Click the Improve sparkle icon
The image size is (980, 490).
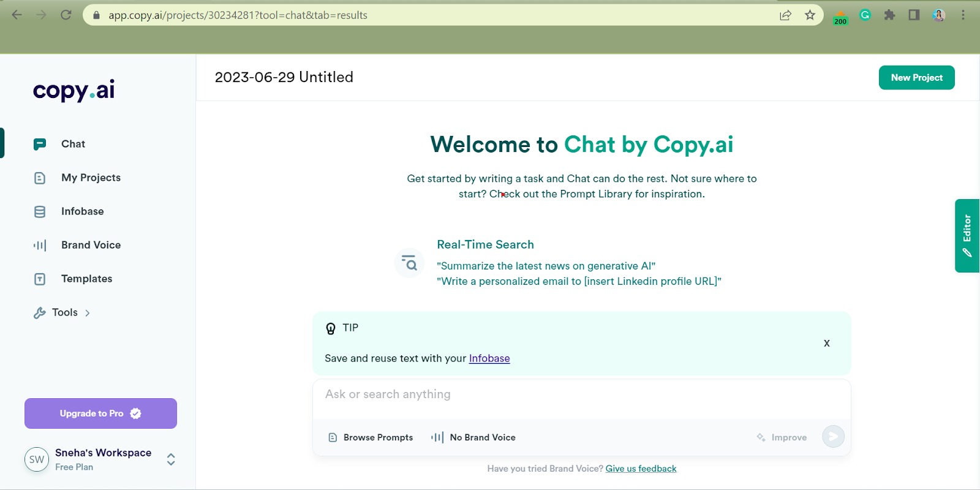click(x=761, y=437)
